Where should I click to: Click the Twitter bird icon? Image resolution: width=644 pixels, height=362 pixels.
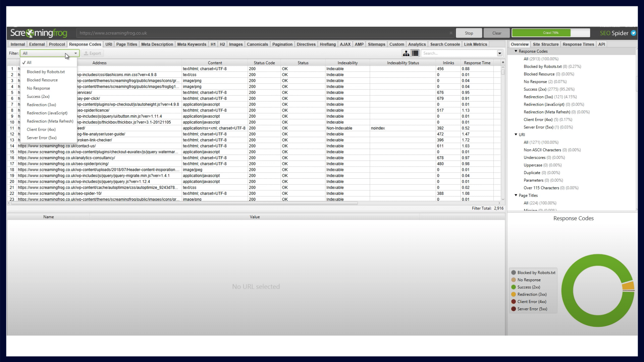point(633,33)
